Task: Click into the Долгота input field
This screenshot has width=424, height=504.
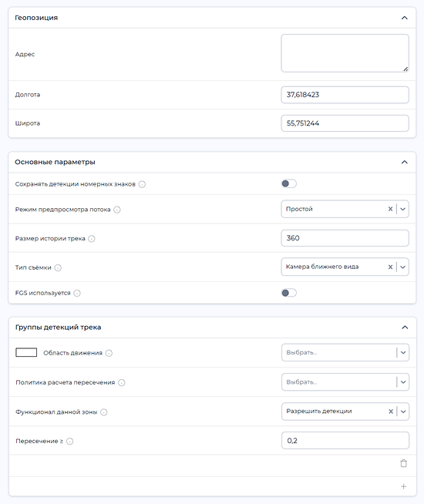Action: (345, 95)
